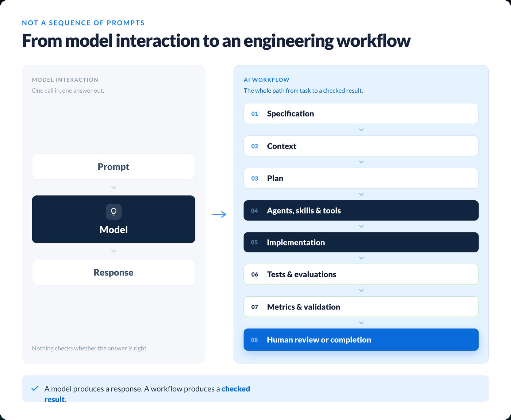Click the chevron below Tests & evaluations
The width and height of the screenshot is (511, 420).
pos(361,290)
